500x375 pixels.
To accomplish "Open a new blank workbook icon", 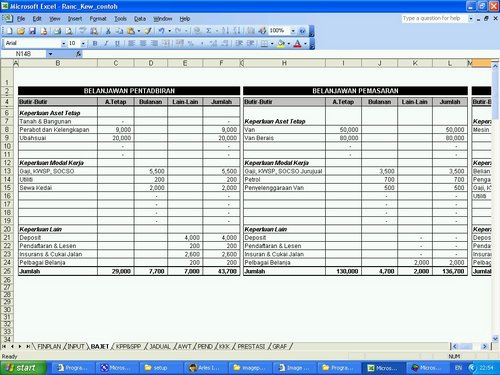I will click(x=9, y=31).
